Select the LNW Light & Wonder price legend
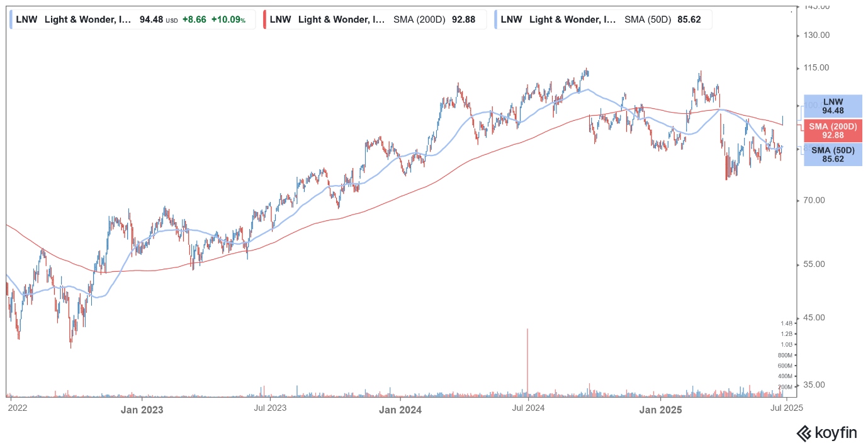Image resolution: width=868 pixels, height=448 pixels. click(132, 20)
